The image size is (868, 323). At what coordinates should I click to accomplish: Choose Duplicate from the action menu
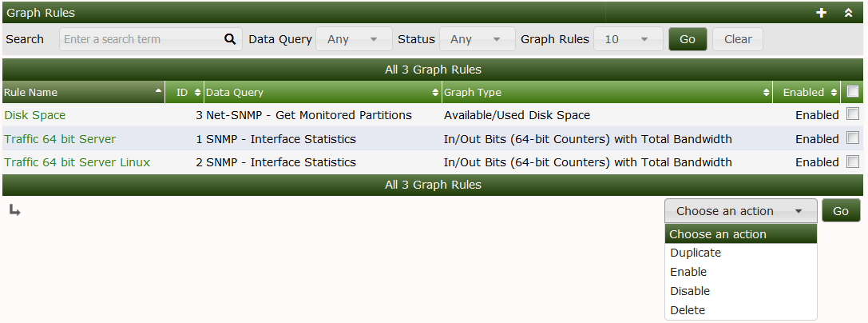(x=696, y=253)
